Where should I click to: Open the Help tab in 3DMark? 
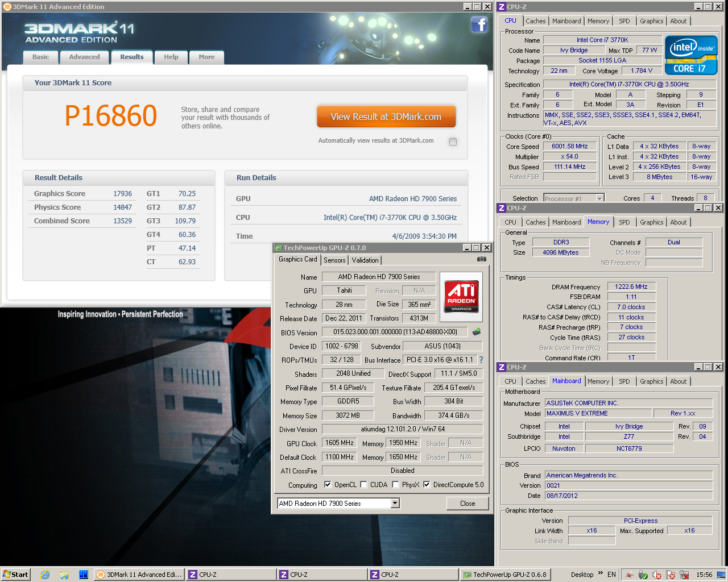click(171, 57)
